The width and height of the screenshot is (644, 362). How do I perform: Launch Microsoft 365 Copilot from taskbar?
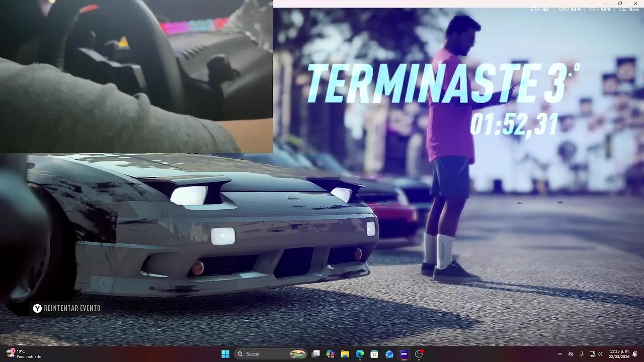pos(330,354)
